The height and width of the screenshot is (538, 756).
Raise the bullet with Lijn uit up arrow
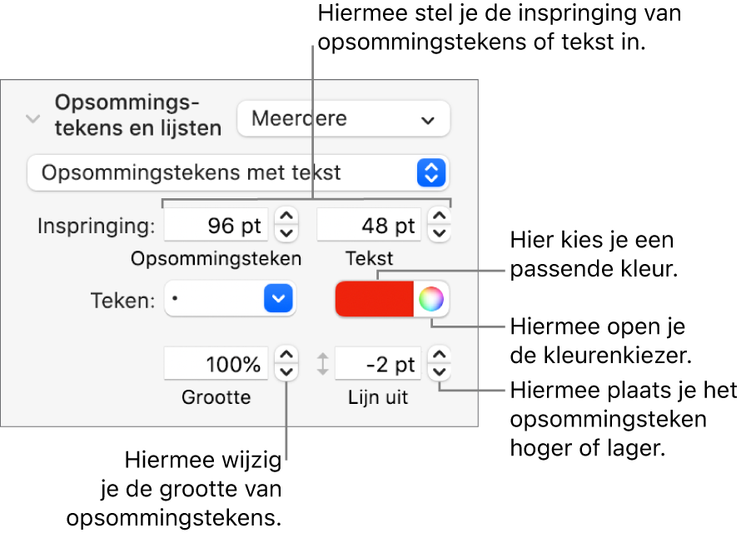pos(440,356)
